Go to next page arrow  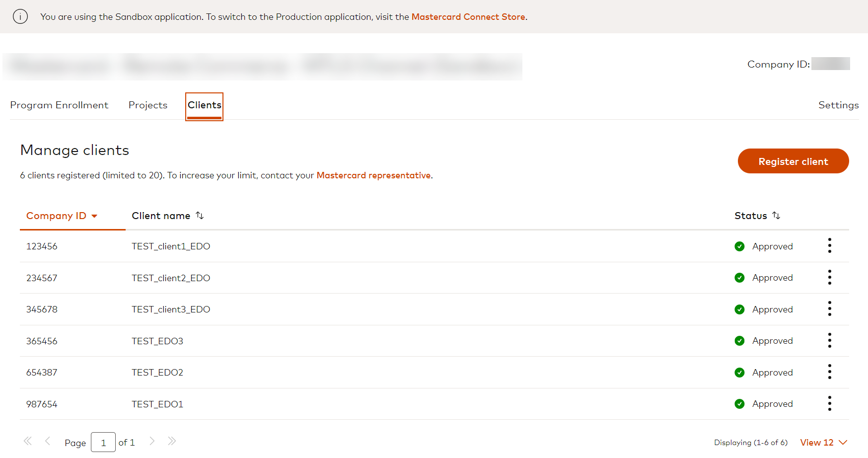152,441
